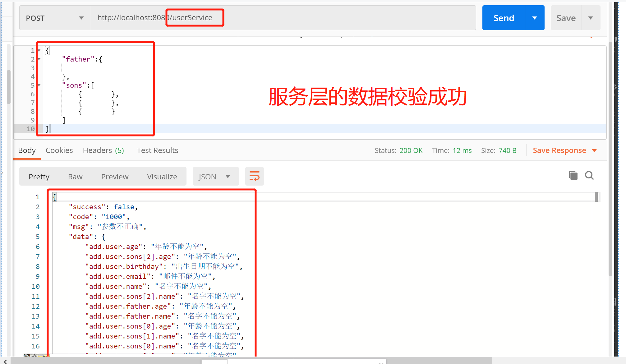The height and width of the screenshot is (364, 626).
Task: Click the response body vertical scrollbar thumb
Action: tap(596, 197)
